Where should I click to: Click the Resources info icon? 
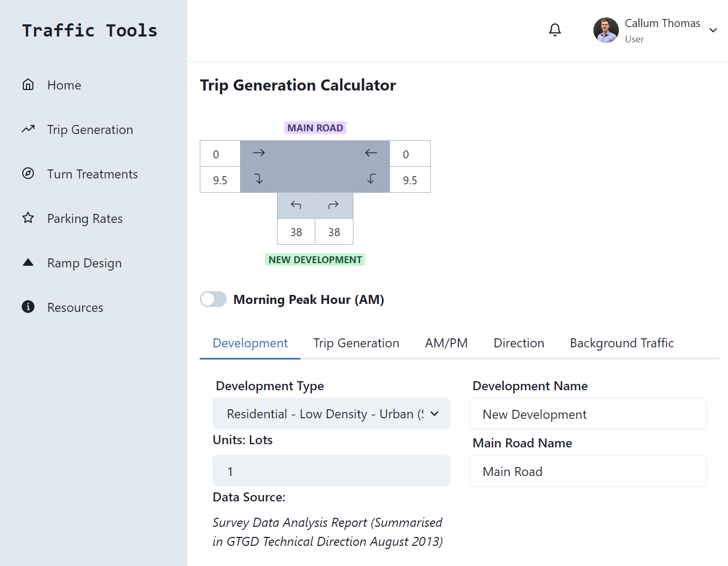click(28, 307)
